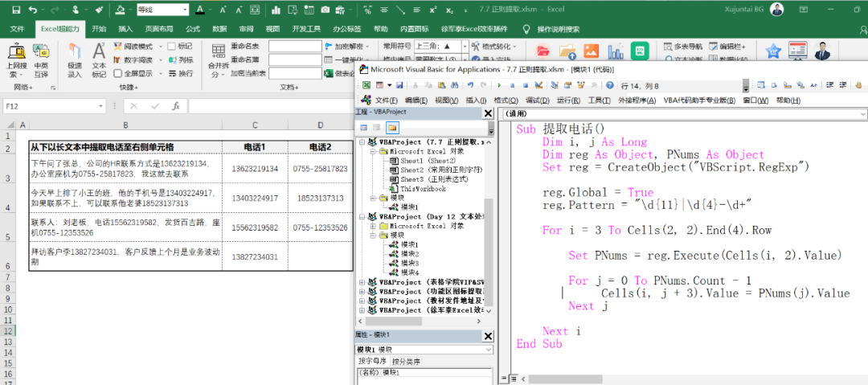This screenshot has width=868, height=385.
Task: Open the 工具(T) menu in the VBA editor
Action: (599, 100)
